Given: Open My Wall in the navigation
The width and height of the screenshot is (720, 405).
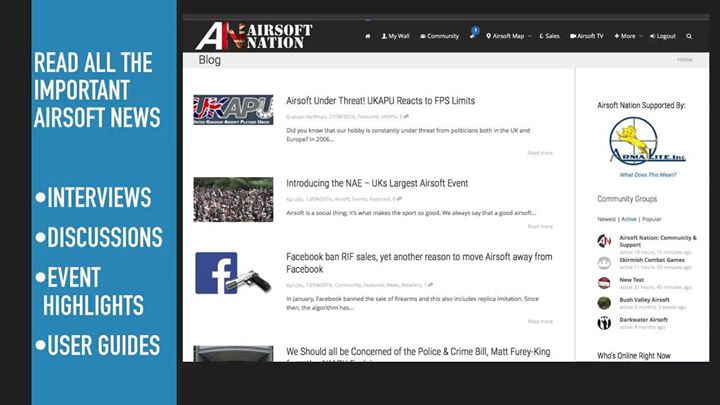Looking at the screenshot, I should [x=395, y=36].
